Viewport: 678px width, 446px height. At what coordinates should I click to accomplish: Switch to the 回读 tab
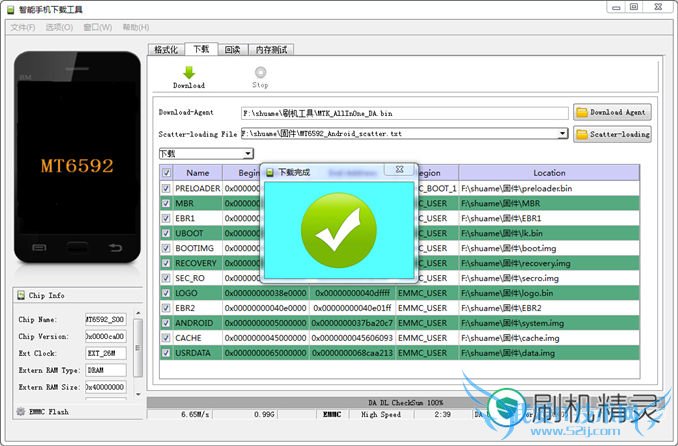coord(233,50)
